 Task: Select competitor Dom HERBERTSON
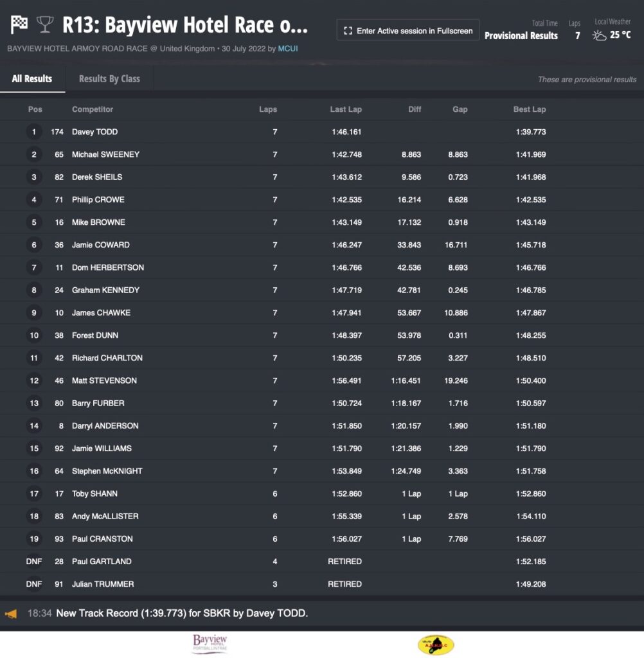point(108,268)
